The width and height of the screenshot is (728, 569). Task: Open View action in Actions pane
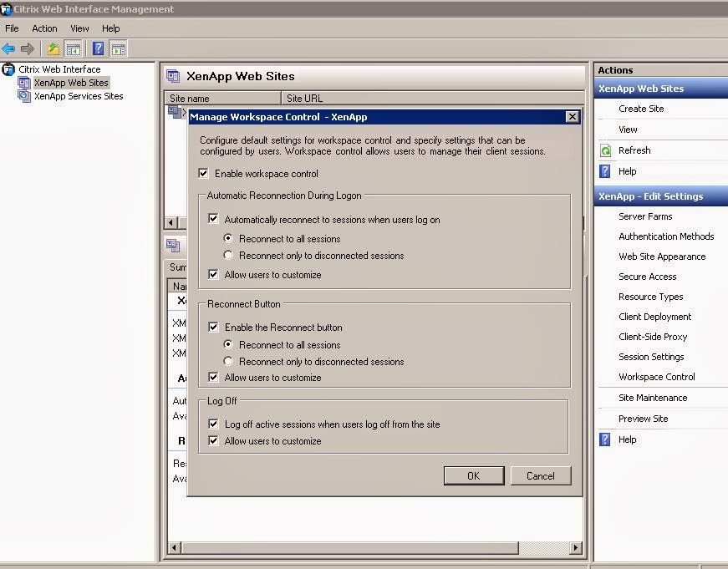coord(628,130)
